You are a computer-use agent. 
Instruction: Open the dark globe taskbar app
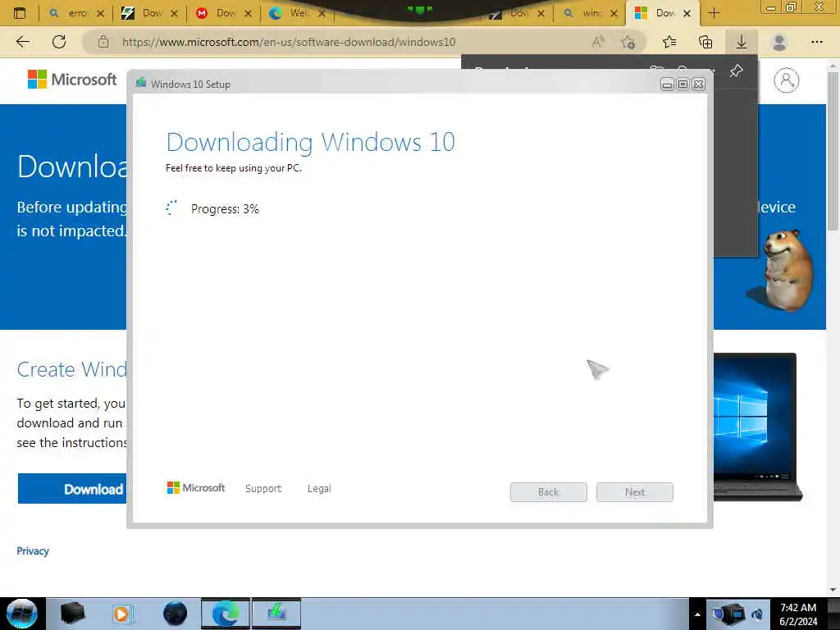[176, 614]
